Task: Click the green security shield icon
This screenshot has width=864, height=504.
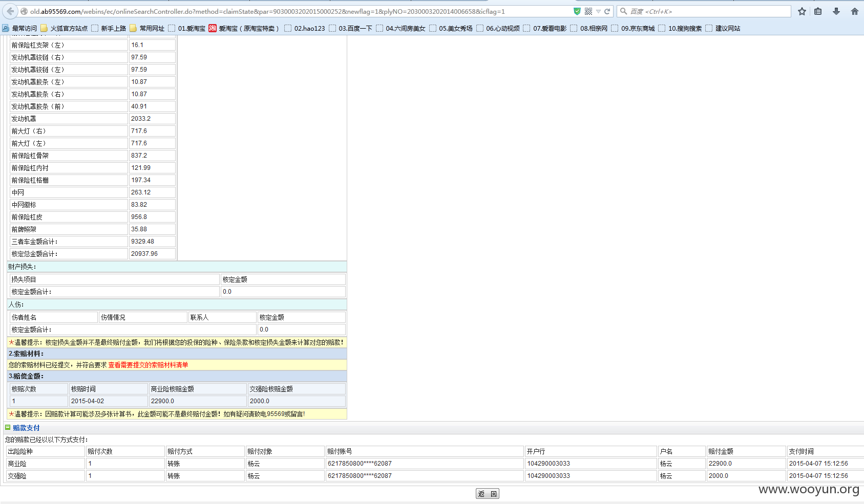Action: click(577, 11)
